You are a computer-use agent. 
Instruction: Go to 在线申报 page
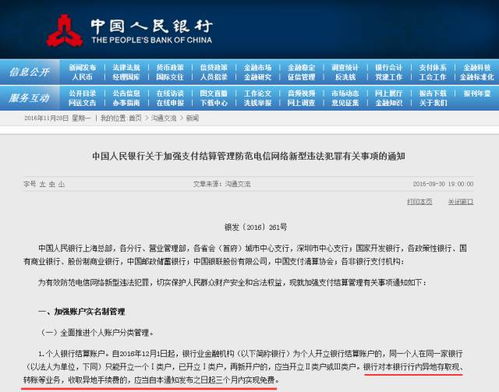pos(170,103)
